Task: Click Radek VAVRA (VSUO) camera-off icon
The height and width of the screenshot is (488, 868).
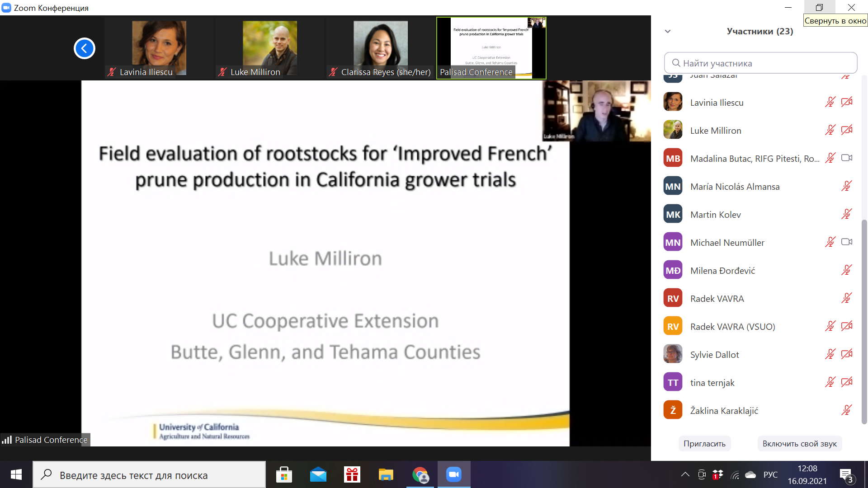Action: tap(847, 326)
